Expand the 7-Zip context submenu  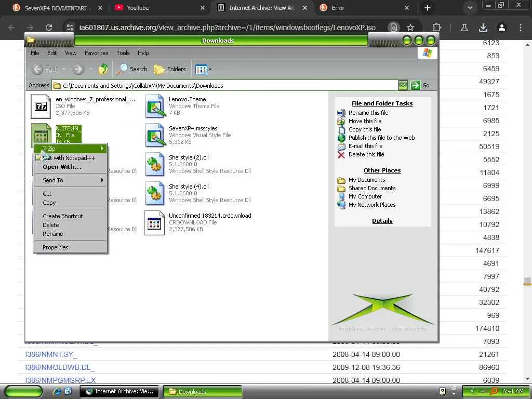point(71,149)
